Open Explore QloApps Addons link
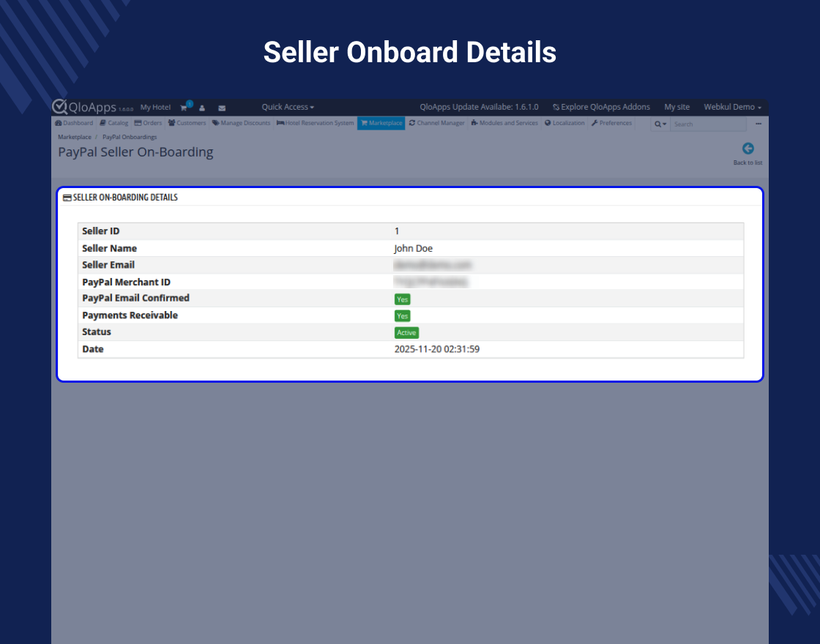This screenshot has width=820, height=644. (x=601, y=107)
